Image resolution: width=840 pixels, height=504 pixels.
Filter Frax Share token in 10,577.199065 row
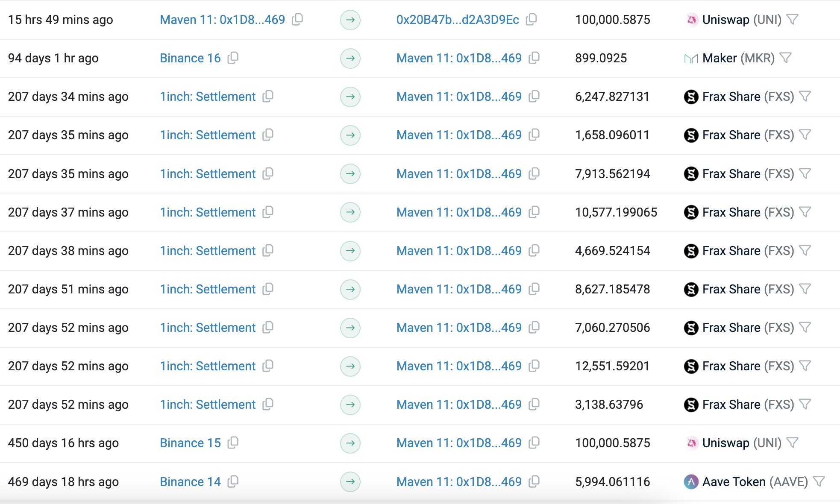(x=805, y=212)
